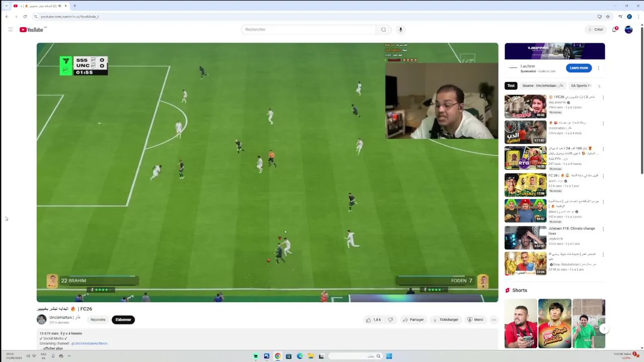644x362 pixels.
Task: Show next Shorts with the arrow
Action: pyautogui.click(x=604, y=329)
